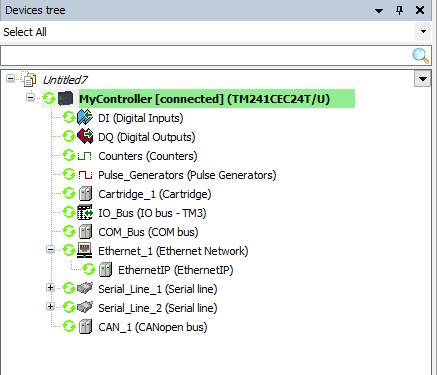
Task: Click the CAN_1 CANopen module icon
Action: pos(85,327)
